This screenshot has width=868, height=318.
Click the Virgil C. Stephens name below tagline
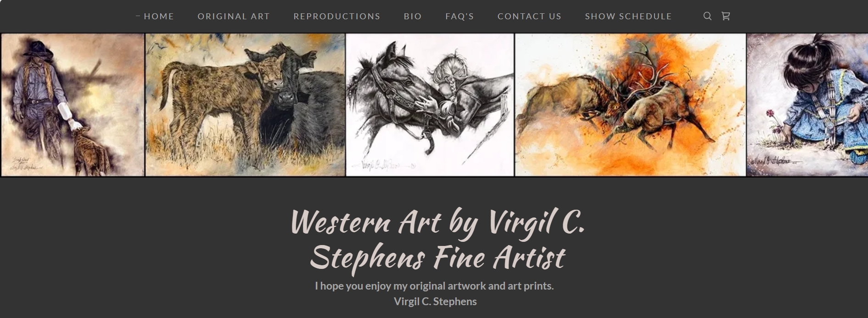pyautogui.click(x=435, y=301)
